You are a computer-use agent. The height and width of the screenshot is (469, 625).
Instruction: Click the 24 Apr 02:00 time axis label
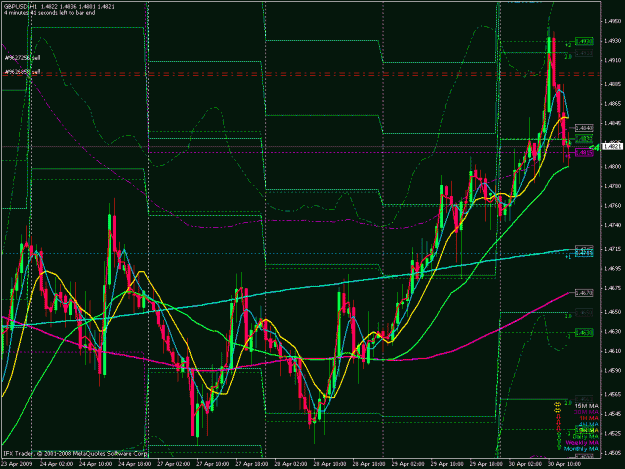click(x=56, y=464)
